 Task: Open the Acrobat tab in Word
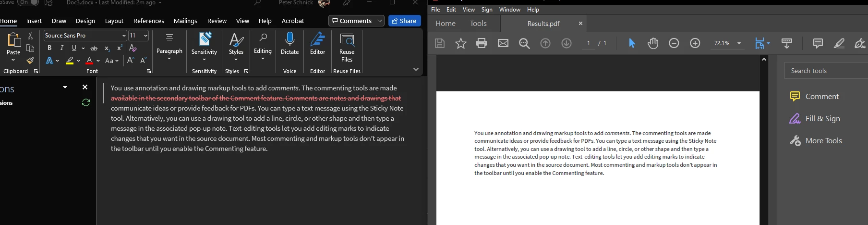[x=293, y=21]
